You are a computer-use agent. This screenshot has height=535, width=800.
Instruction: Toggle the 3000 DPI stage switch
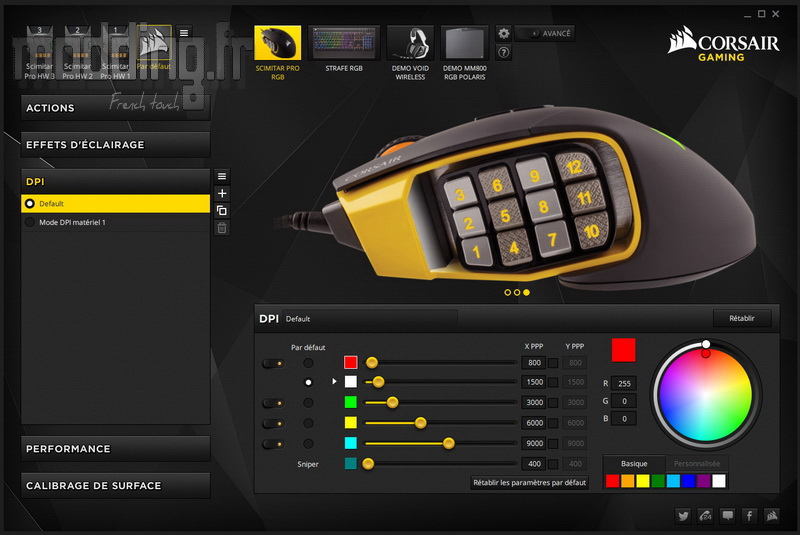[x=273, y=403]
